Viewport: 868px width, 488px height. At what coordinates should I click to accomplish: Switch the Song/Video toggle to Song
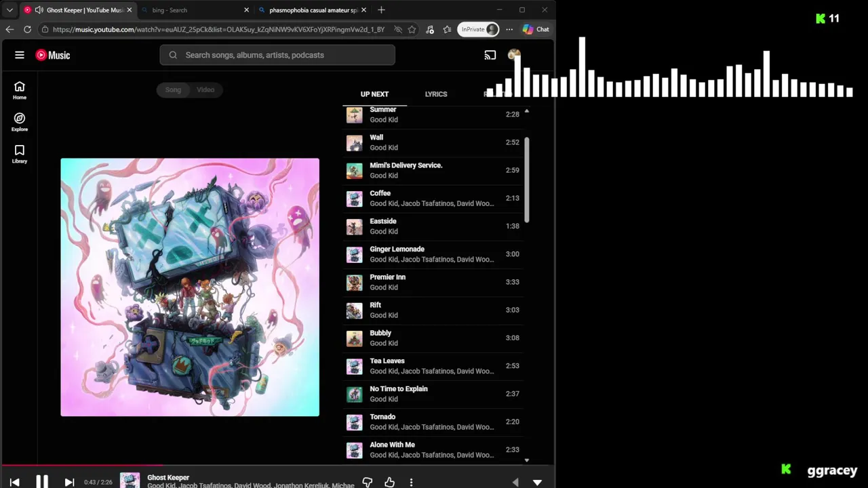173,89
